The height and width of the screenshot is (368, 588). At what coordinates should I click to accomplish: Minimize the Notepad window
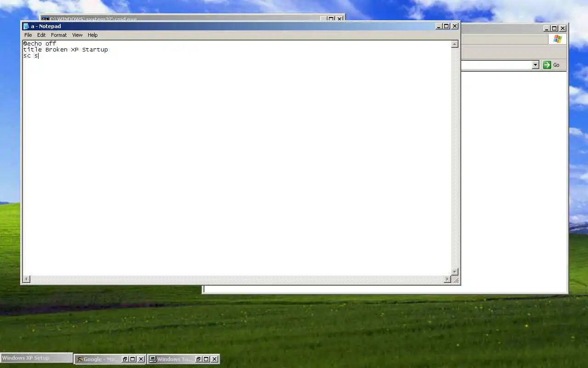pos(439,26)
